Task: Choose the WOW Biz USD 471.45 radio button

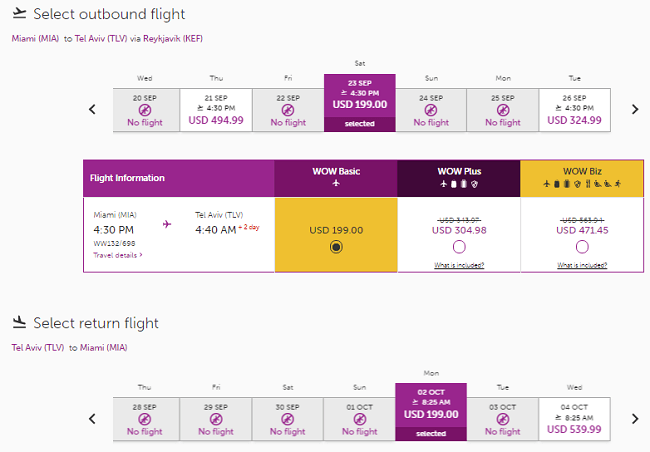Action: (582, 247)
